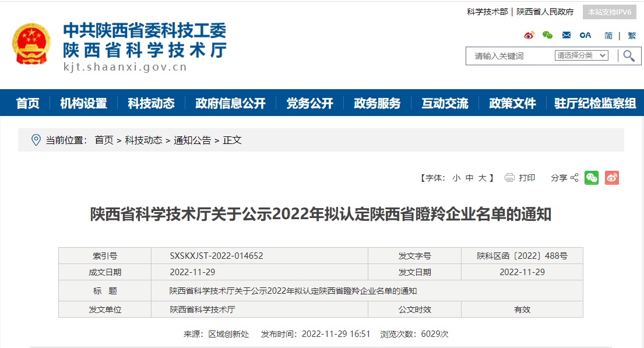Share article via red Weibo button
The image size is (644, 348).
coord(611,178)
